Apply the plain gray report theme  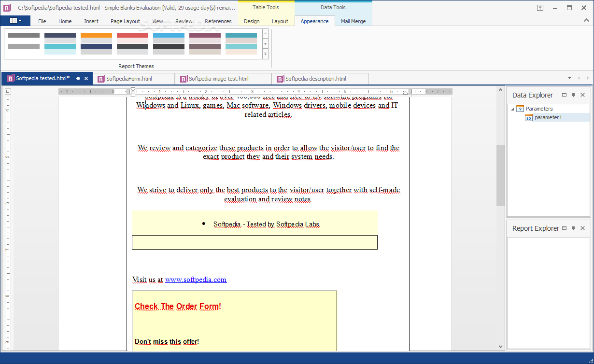pyautogui.click(x=24, y=43)
